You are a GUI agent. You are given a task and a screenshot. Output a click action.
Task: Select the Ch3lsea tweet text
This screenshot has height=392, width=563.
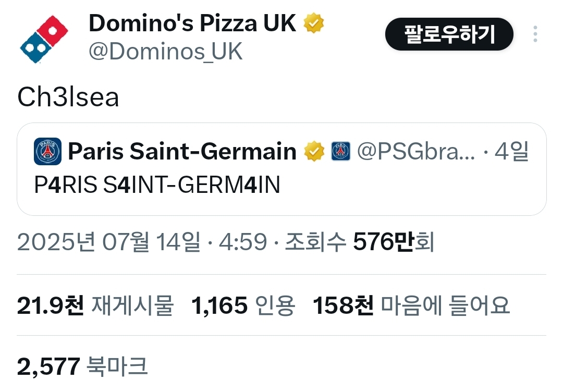(x=68, y=97)
